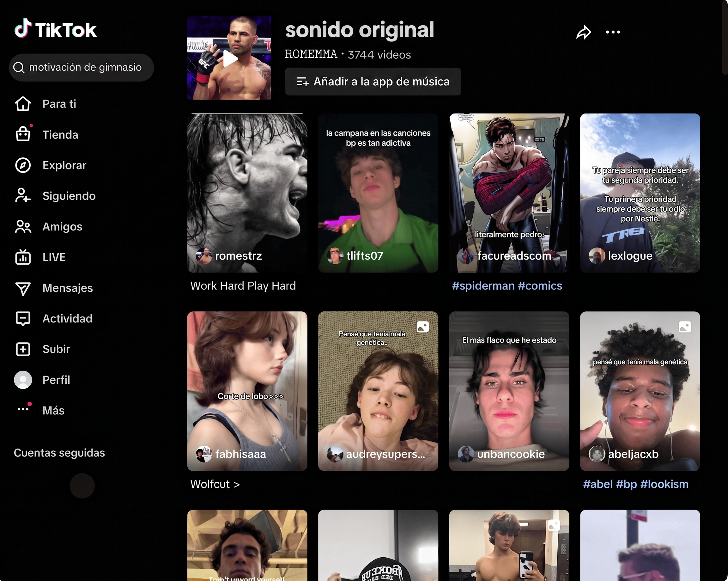This screenshot has height=581, width=728.
Task: Open the facureadscom Spider-Man video
Action: pos(509,193)
